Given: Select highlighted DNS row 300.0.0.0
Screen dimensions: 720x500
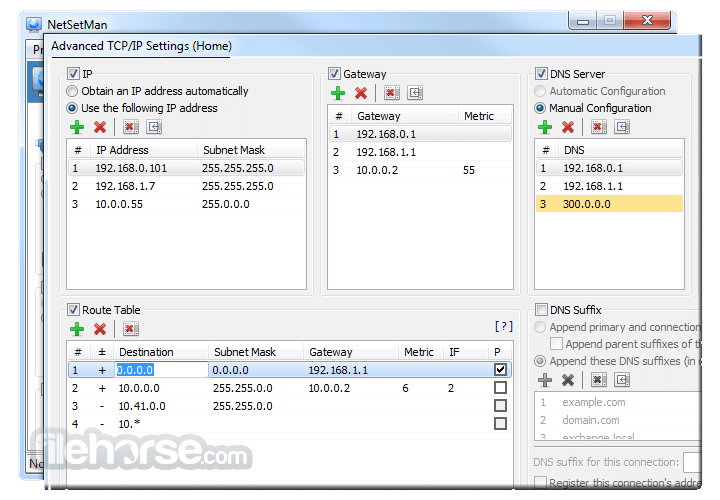Looking at the screenshot, I should (609, 204).
